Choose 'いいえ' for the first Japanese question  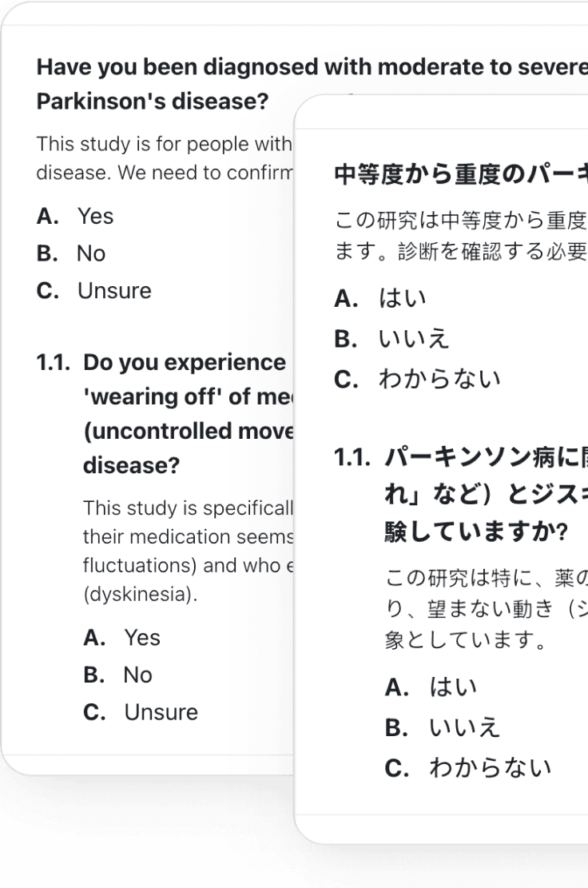[415, 338]
